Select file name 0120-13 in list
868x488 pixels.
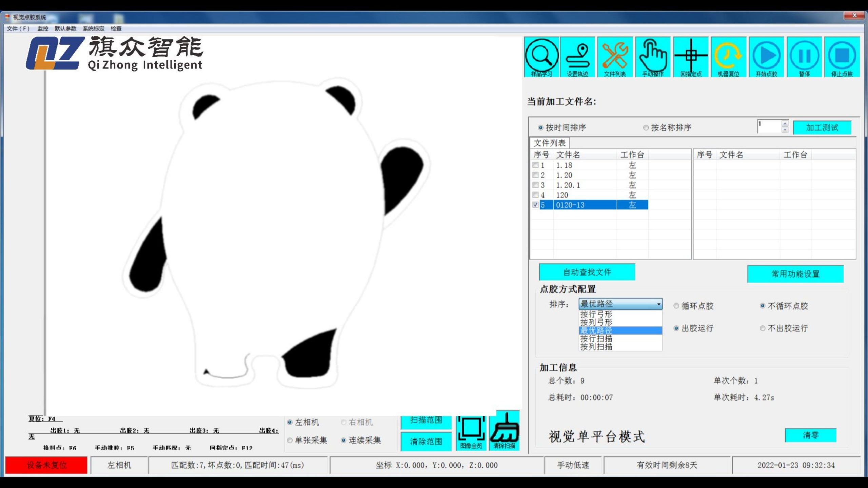(570, 205)
